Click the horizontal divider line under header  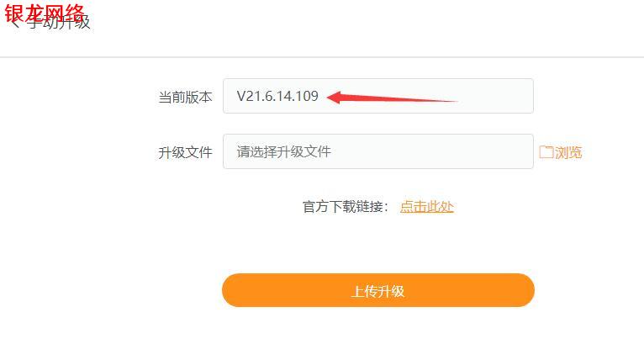tap(322, 57)
